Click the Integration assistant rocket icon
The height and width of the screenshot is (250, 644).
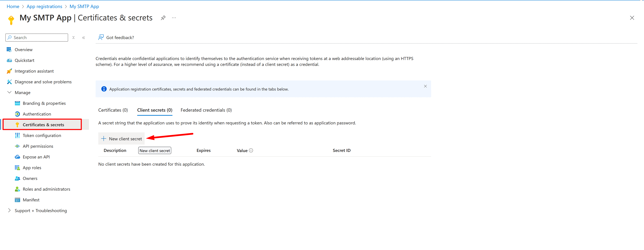tap(9, 71)
